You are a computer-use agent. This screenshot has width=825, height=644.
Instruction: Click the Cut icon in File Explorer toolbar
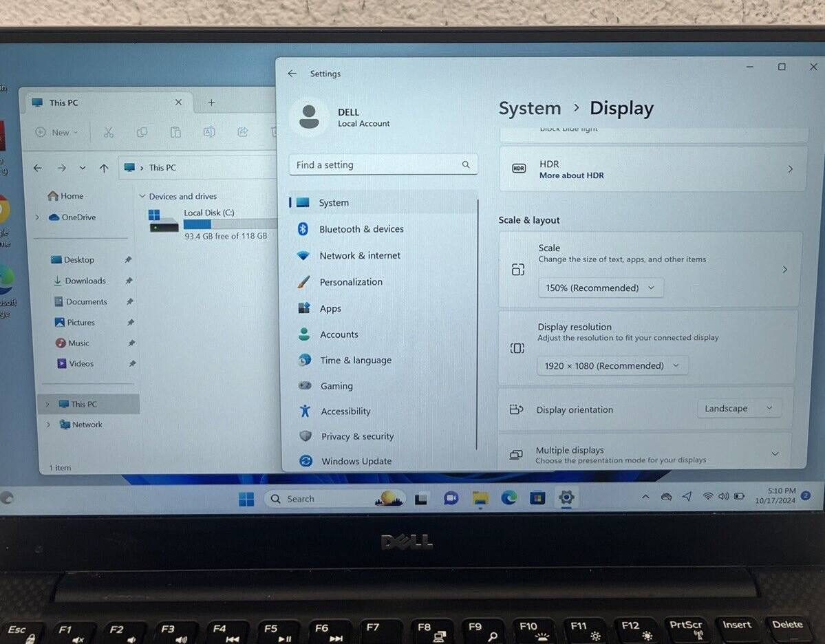(x=109, y=132)
